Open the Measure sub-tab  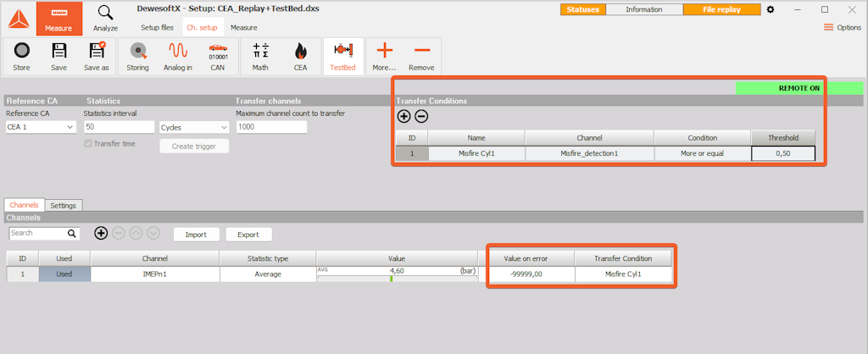[243, 28]
